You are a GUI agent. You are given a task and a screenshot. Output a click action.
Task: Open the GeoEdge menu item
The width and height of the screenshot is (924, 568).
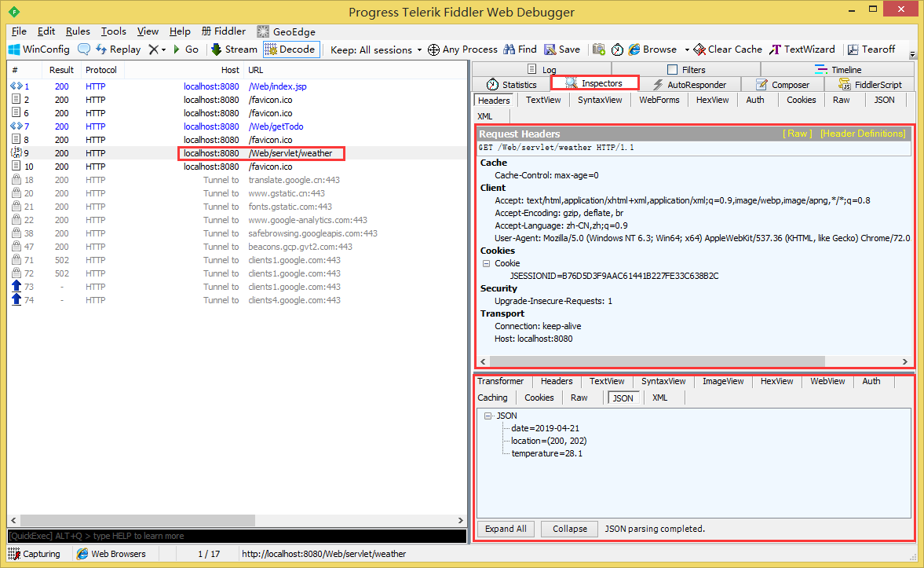pos(287,32)
